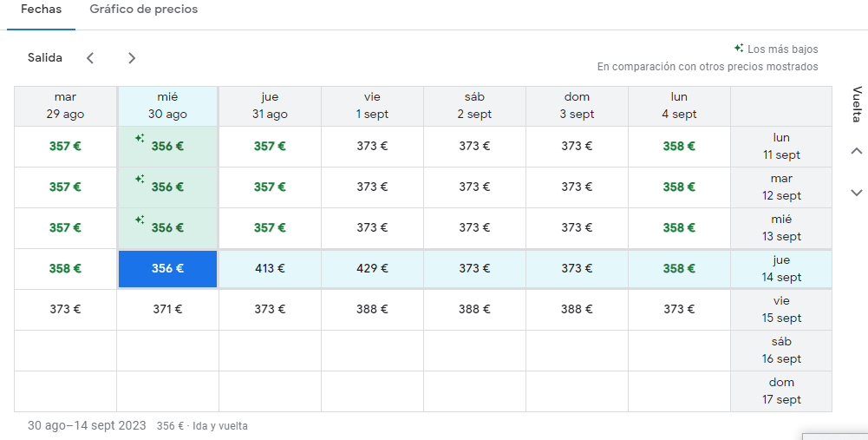Viewport: 868px width, 440px height.
Task: Open the Gráfico de precios tab
Action: pyautogui.click(x=143, y=10)
